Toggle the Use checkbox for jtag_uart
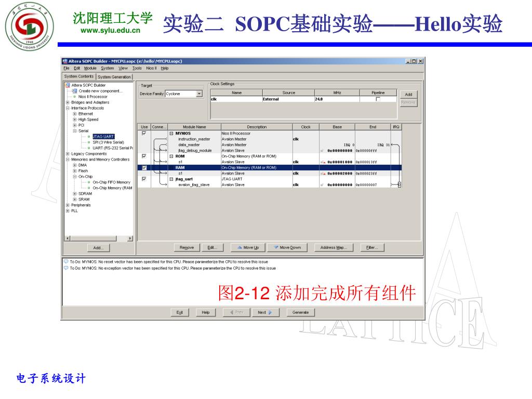Screen dimensions: 532x399 [144, 179]
